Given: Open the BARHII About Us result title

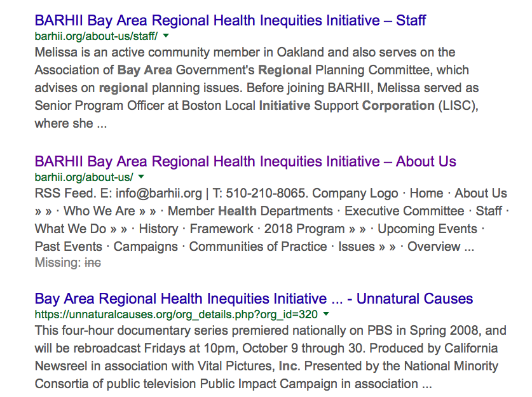Looking at the screenshot, I should (x=245, y=161).
